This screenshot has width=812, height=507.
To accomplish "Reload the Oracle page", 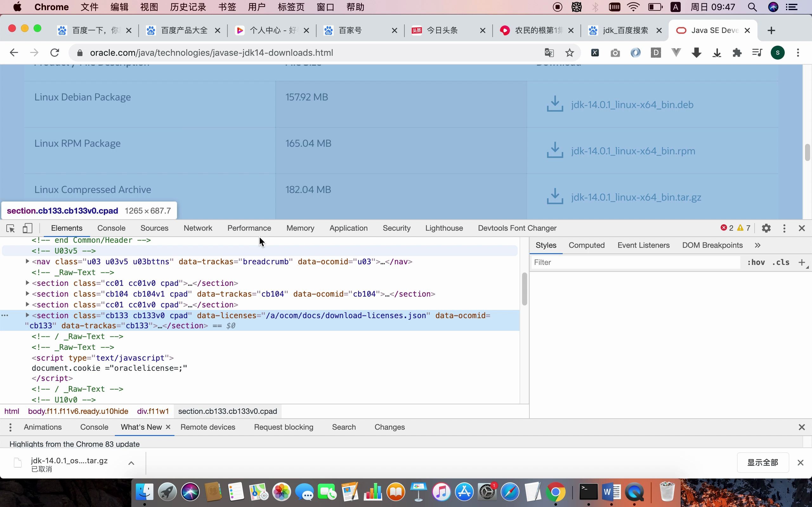I will pyautogui.click(x=55, y=53).
